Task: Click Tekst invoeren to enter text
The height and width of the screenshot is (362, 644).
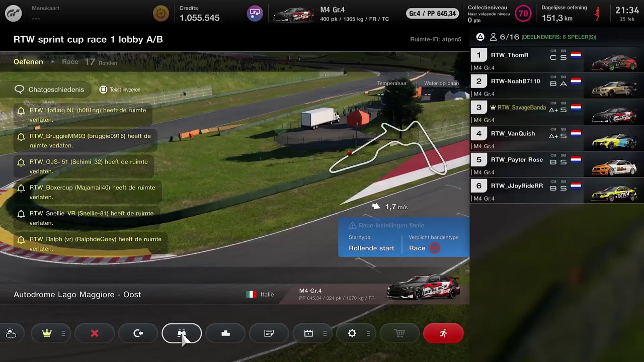Action: point(120,89)
